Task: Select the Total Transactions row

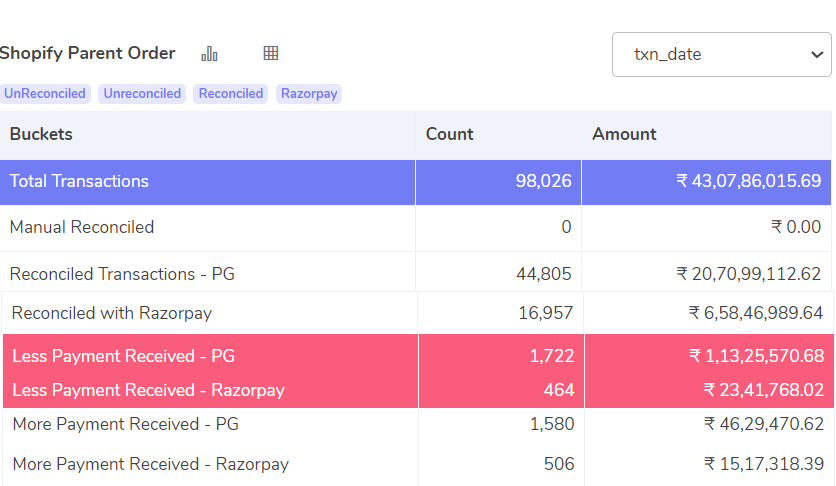Action: pyautogui.click(x=415, y=182)
